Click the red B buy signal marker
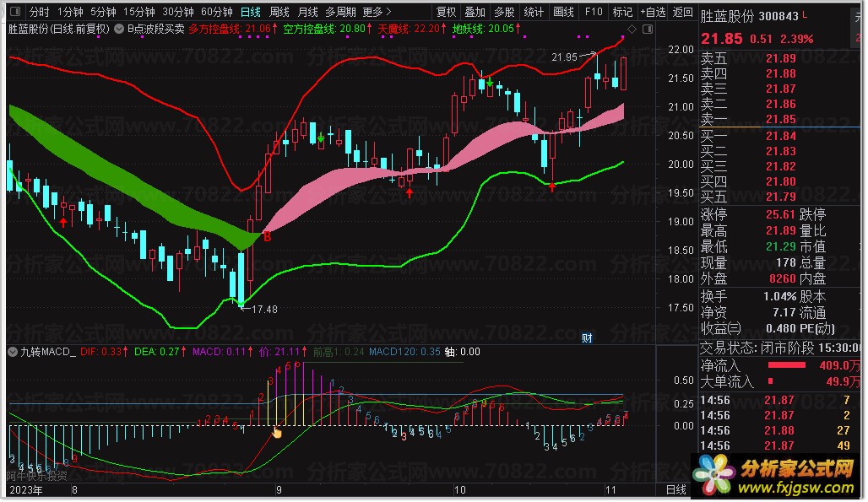This screenshot has height=502, width=868. coord(268,237)
